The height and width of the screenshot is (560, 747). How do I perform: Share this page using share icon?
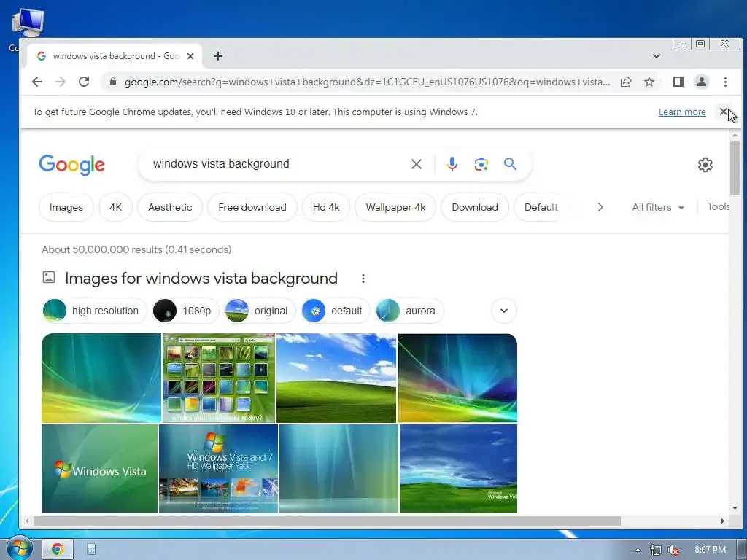(x=626, y=82)
